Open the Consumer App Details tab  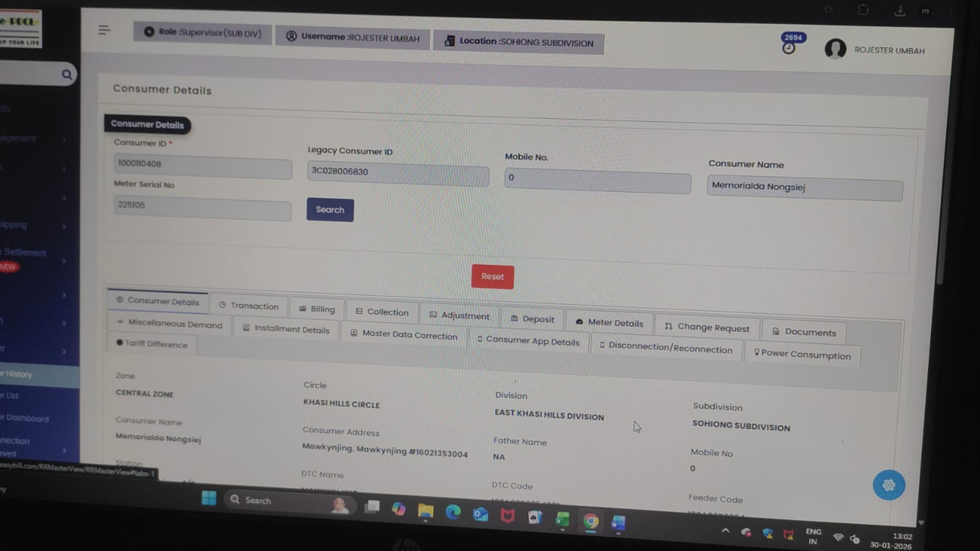coord(528,341)
